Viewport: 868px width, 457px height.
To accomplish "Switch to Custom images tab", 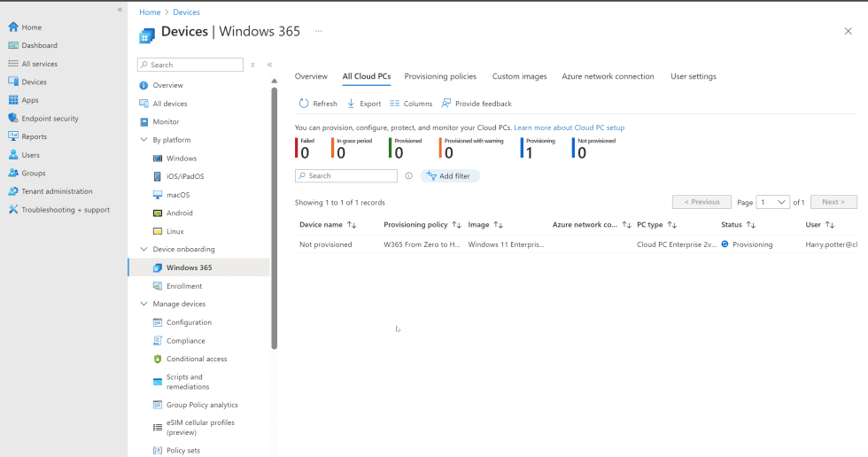I will click(519, 76).
